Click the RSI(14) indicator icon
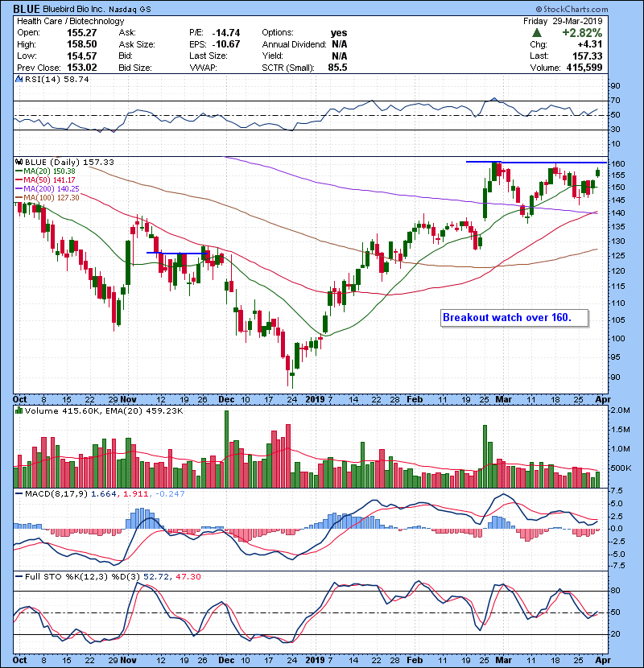The width and height of the screenshot is (644, 668). [x=19, y=79]
